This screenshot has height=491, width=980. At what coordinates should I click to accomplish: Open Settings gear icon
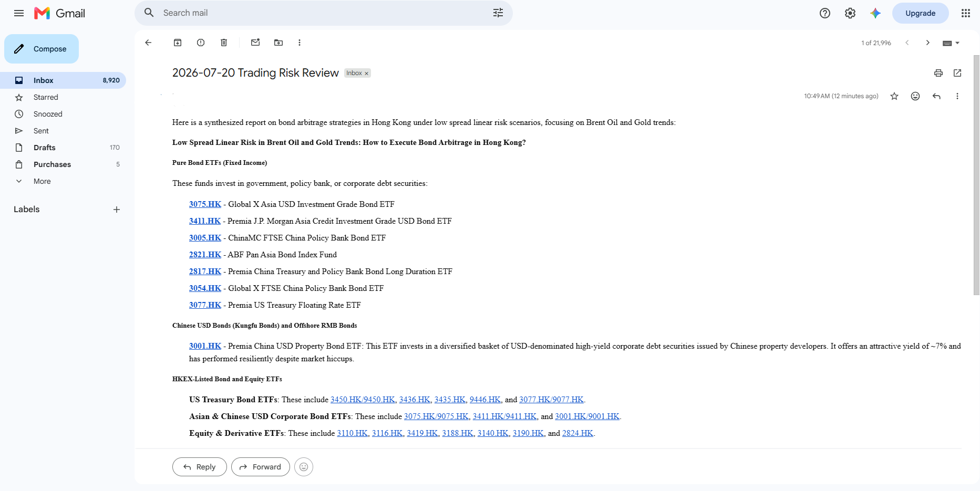click(850, 13)
